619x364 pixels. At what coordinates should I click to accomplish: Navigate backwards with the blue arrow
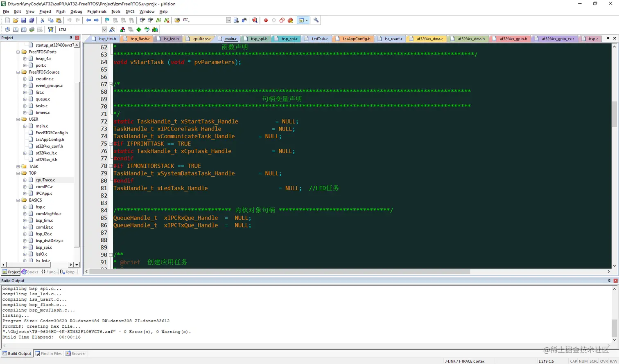(x=88, y=20)
